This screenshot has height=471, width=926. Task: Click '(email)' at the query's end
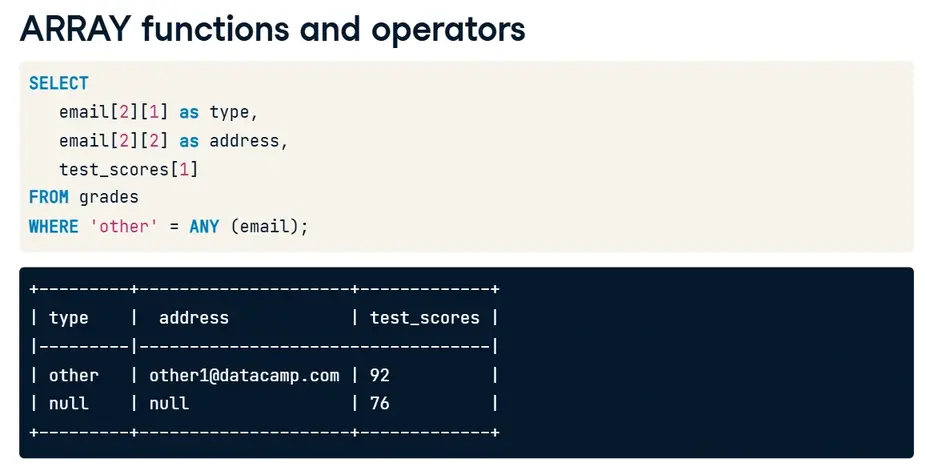269,226
